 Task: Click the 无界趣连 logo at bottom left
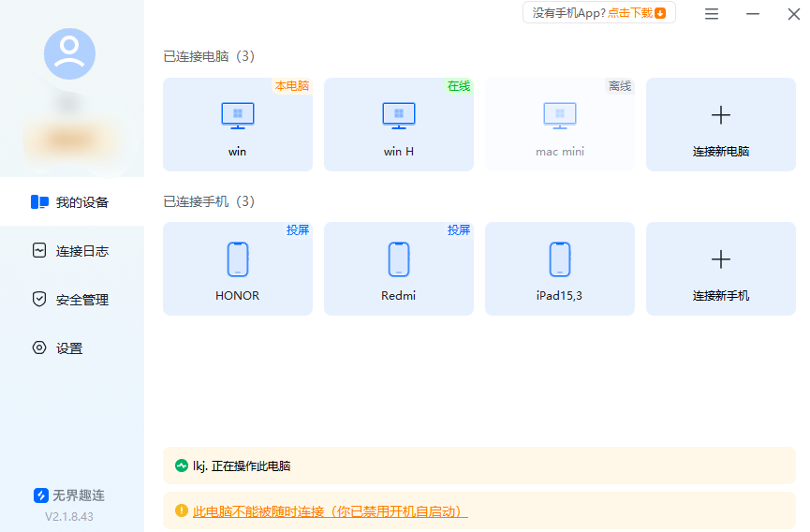(x=69, y=495)
